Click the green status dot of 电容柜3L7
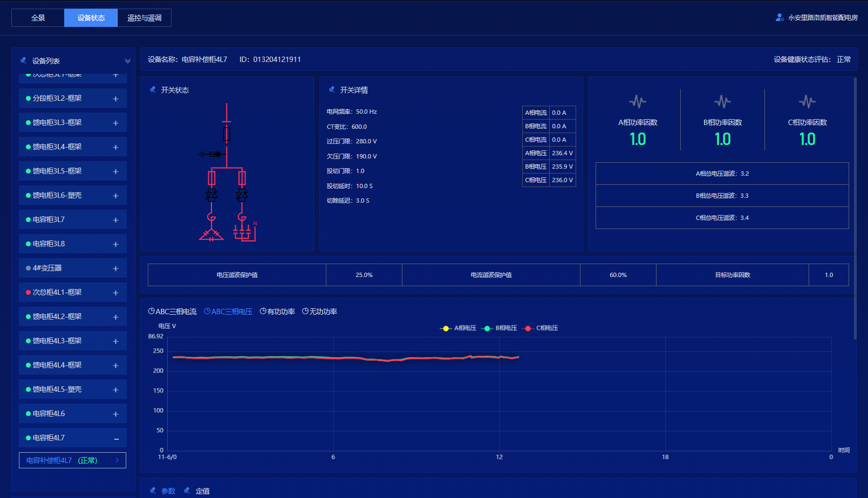The image size is (868, 498). (28, 219)
